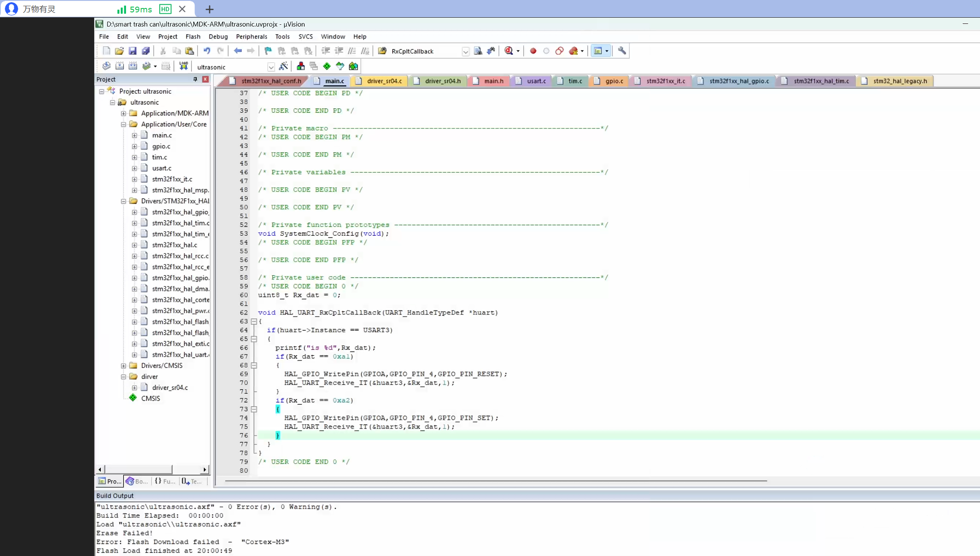Click the Download (LOAD) flash icon
Screen dimensions: 980x556
(184, 66)
